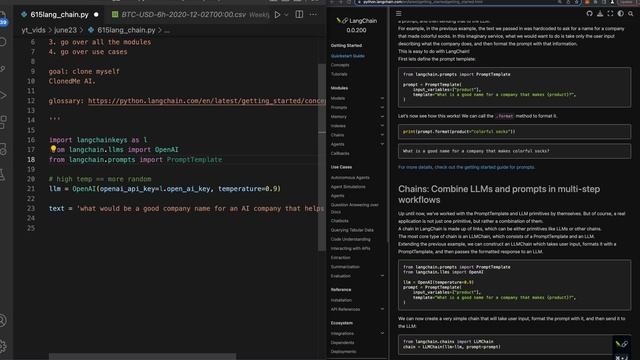Expand the Indexes section in the docs sidebar
Image resolution: width=640 pixels, height=360 pixels.
point(382,126)
